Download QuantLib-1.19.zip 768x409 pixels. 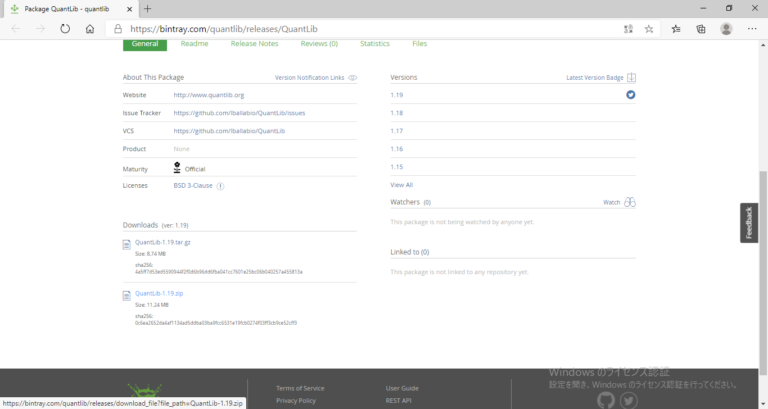point(159,293)
